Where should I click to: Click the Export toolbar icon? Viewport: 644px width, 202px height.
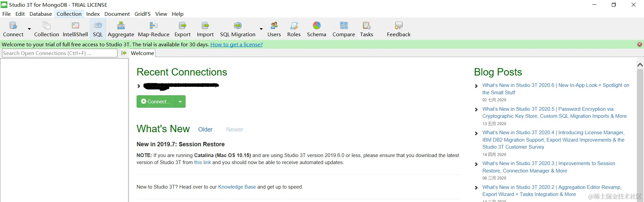click(182, 29)
